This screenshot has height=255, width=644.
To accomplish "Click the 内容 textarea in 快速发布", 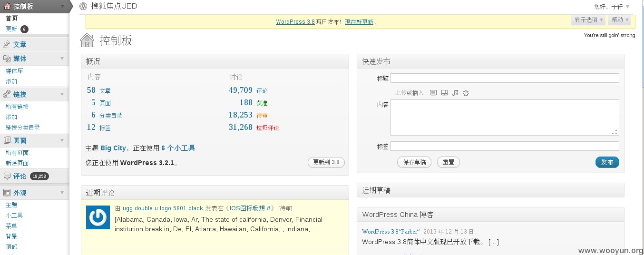I will tap(505, 118).
